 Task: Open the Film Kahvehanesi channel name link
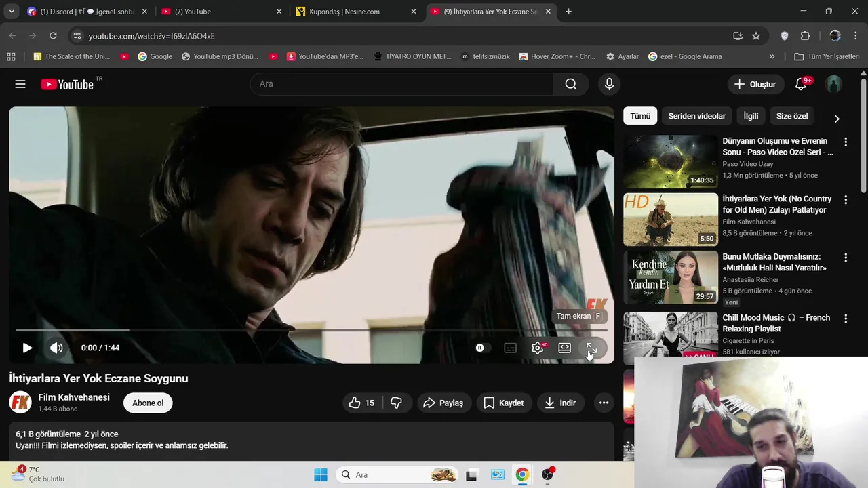[74, 397]
